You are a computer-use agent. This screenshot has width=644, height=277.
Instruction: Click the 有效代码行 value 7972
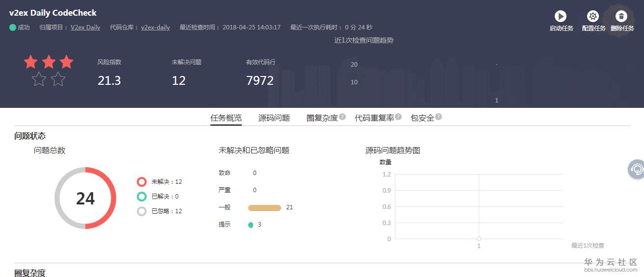pos(260,80)
